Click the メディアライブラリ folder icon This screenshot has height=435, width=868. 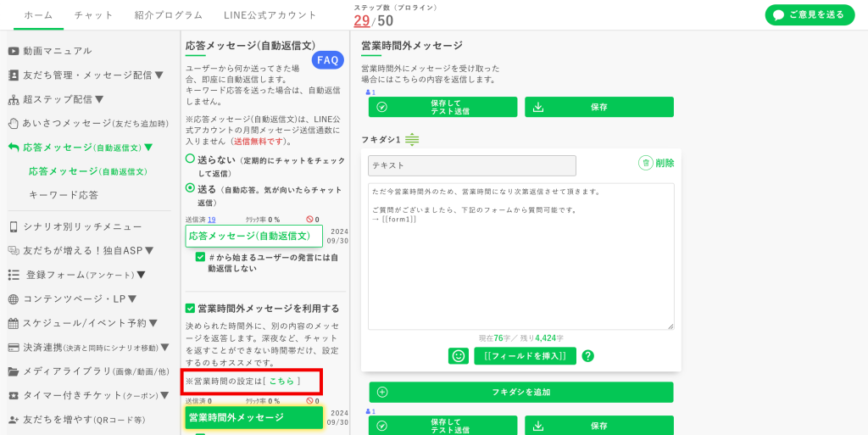point(14,371)
